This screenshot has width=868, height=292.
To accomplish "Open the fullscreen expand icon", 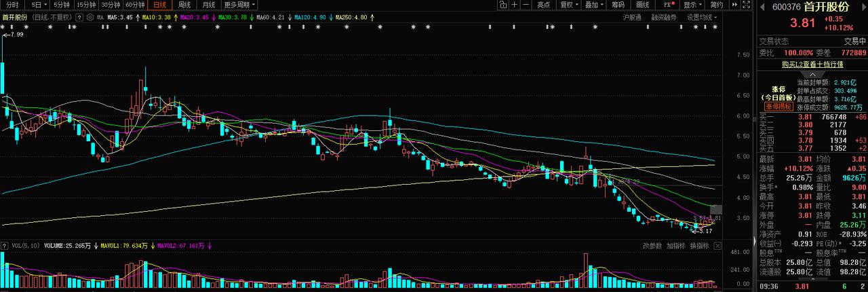I will coord(746,5).
